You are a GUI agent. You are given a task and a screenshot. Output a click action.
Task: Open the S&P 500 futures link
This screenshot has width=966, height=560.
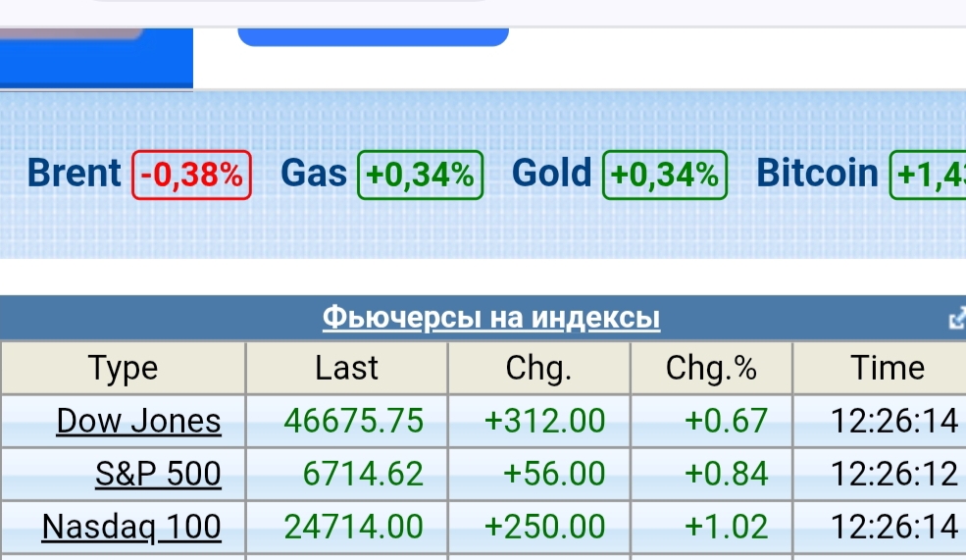(x=158, y=474)
